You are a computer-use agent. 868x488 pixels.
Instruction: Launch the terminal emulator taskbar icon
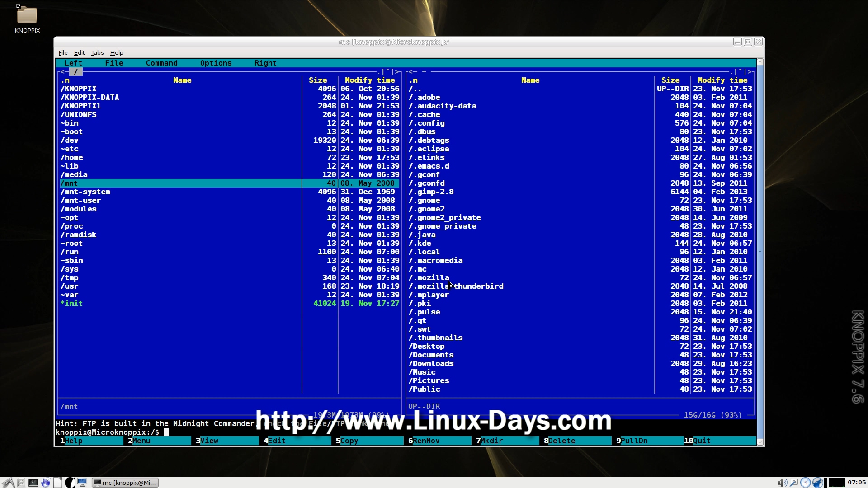pos(33,483)
